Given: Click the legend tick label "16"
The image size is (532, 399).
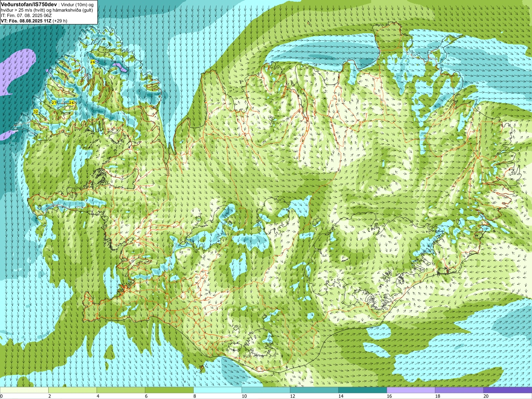Looking at the screenshot, I should coord(389,396).
